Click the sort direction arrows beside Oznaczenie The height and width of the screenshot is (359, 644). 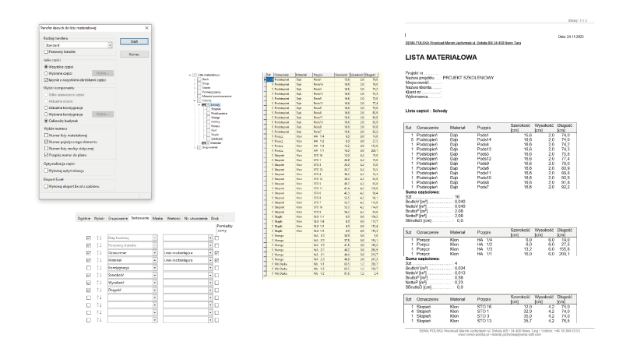coord(100,253)
